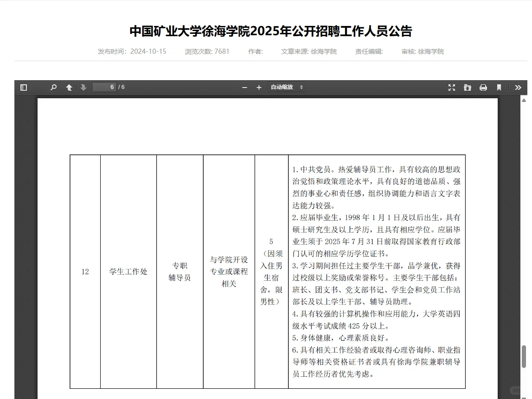
Task: Zoom out with the minus button
Action: (x=244, y=88)
